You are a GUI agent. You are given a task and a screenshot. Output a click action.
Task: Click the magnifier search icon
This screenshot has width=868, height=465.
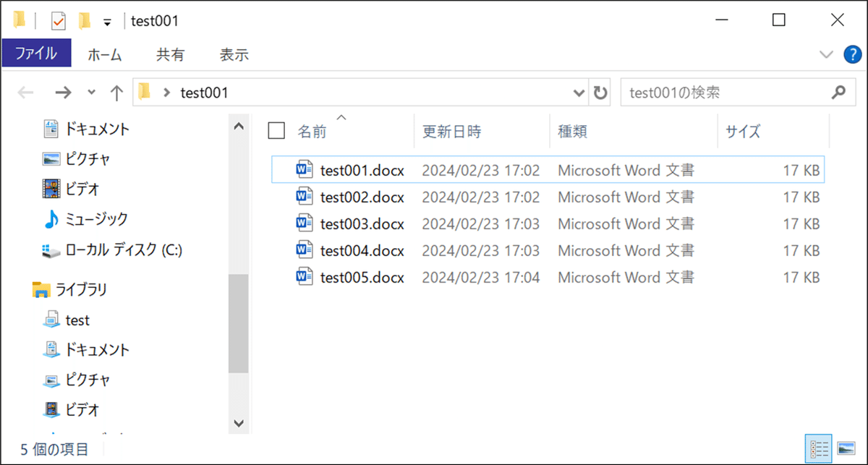(x=838, y=93)
